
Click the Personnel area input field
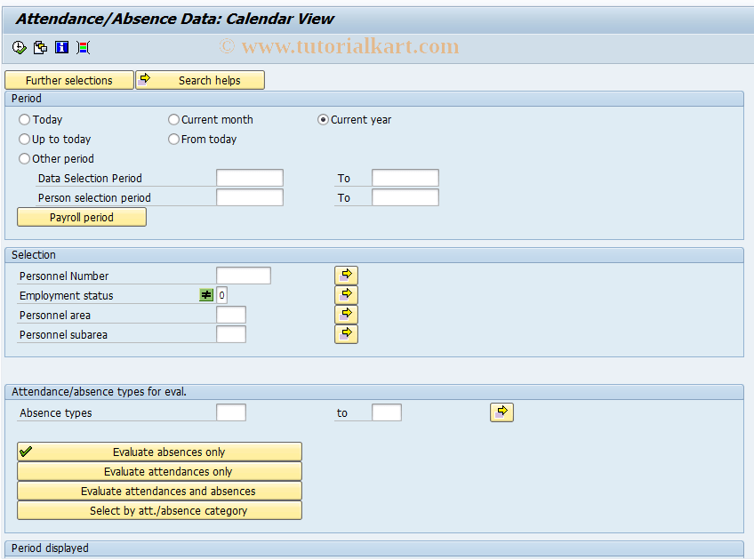point(231,315)
